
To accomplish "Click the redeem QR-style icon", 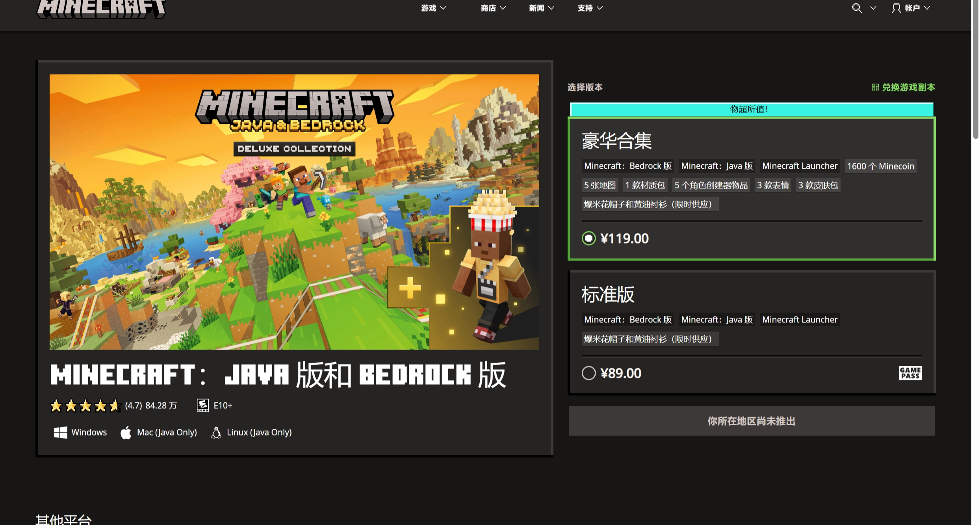I will [875, 87].
